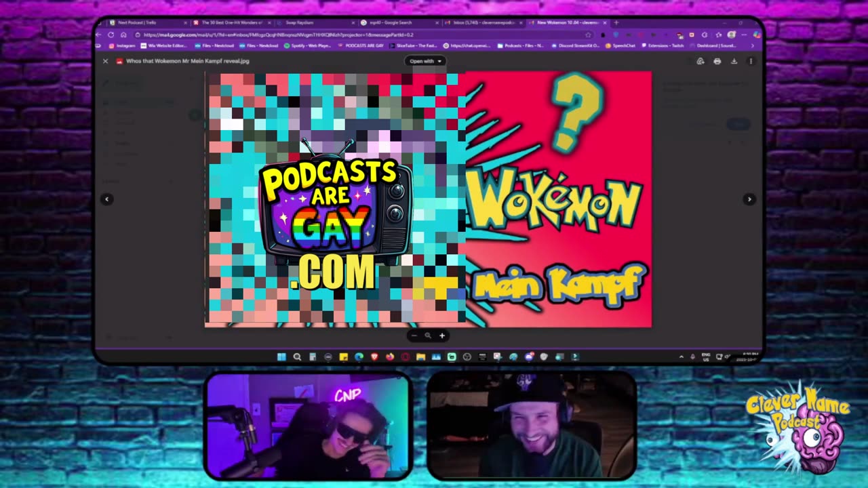Screen dimensions: 868x488
Task: Expand the bookmarks overflow chevron
Action: click(x=752, y=46)
